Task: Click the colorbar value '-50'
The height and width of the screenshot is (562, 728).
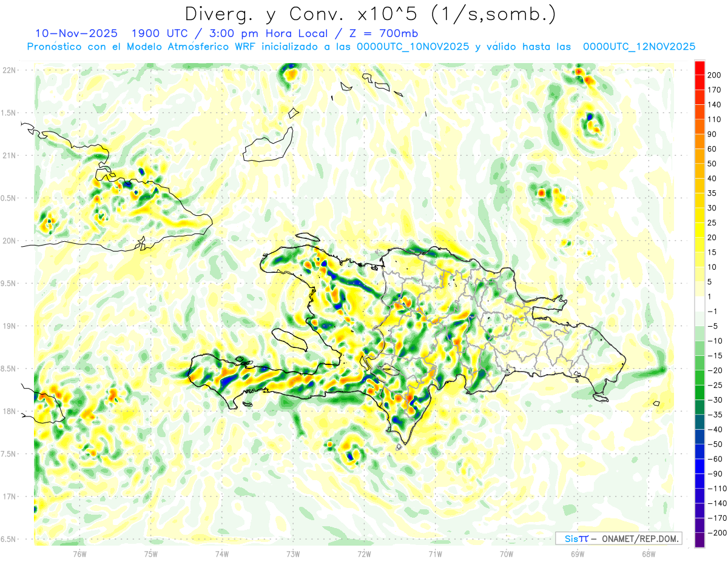Action: pyautogui.click(x=715, y=444)
